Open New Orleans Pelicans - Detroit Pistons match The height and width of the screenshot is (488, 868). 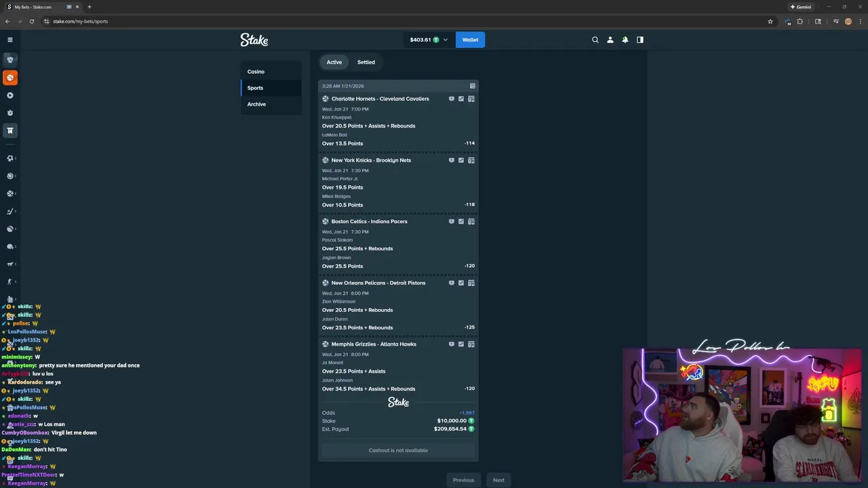[x=378, y=283]
